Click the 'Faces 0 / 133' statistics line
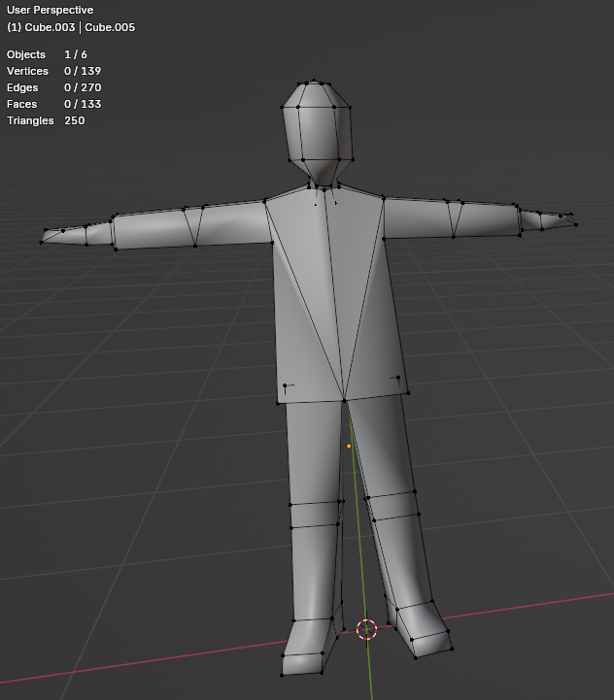This screenshot has width=614, height=700. 53,104
